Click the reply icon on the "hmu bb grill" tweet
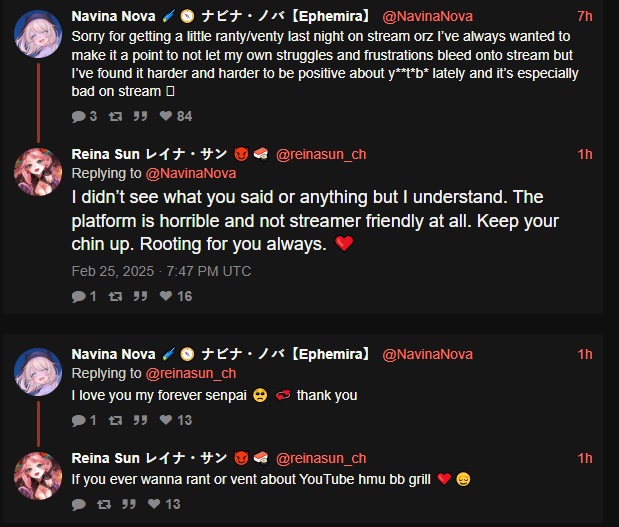619x527 pixels. 79,504
